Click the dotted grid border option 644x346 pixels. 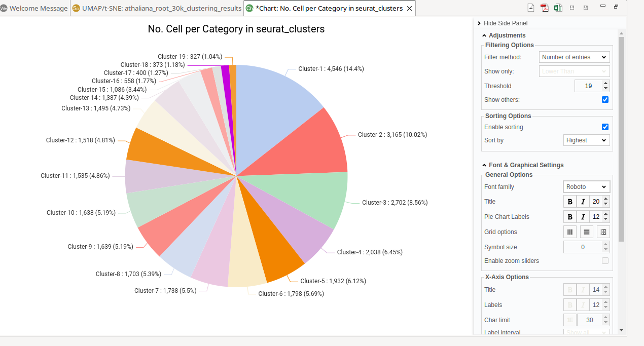603,232
